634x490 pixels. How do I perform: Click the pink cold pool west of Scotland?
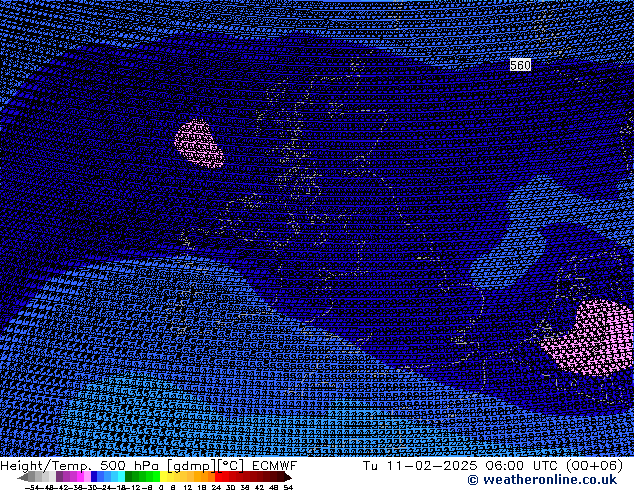pos(199,144)
